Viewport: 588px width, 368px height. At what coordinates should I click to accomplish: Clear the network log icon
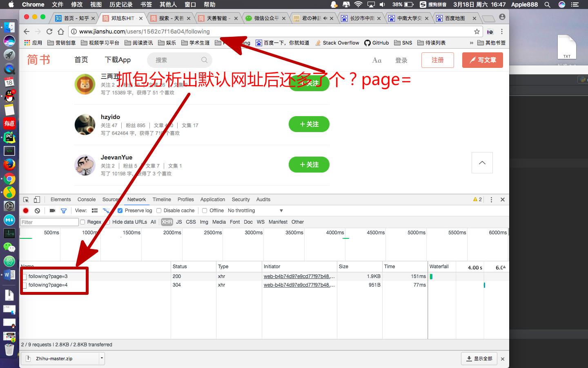[37, 211]
